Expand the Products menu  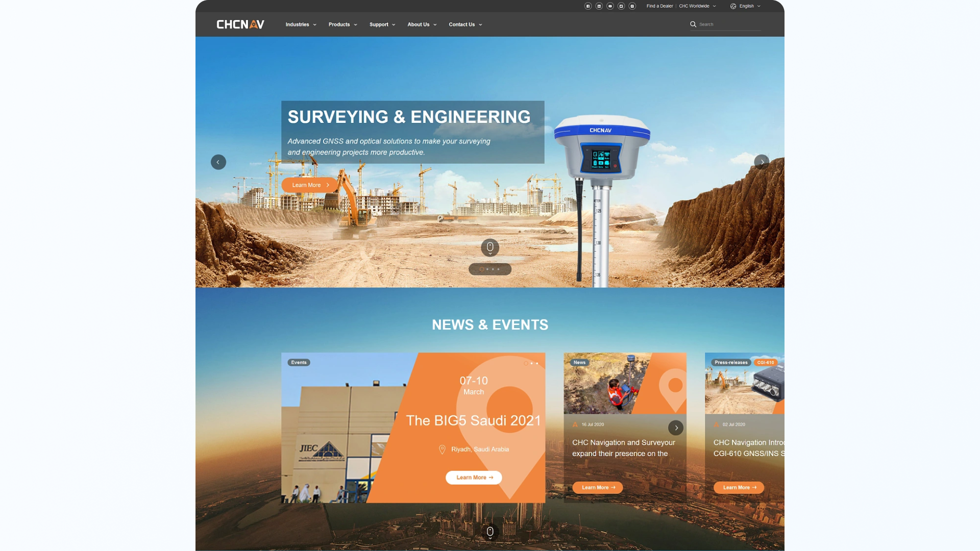[342, 24]
